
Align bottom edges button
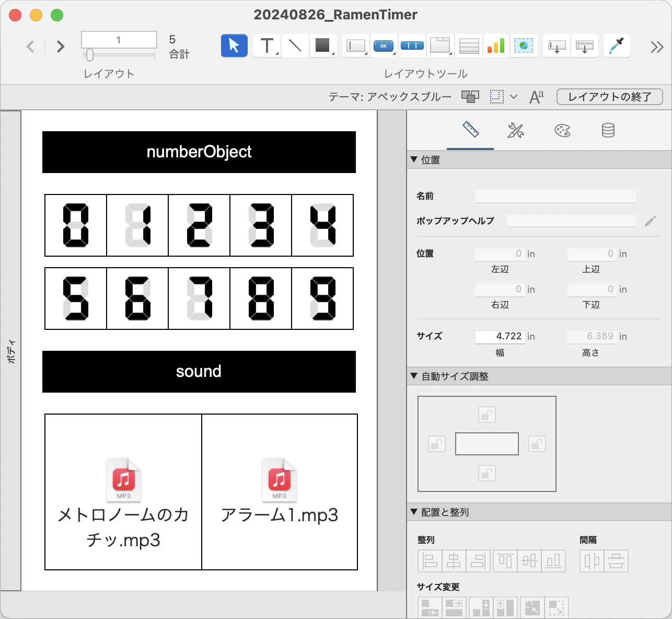[553, 561]
